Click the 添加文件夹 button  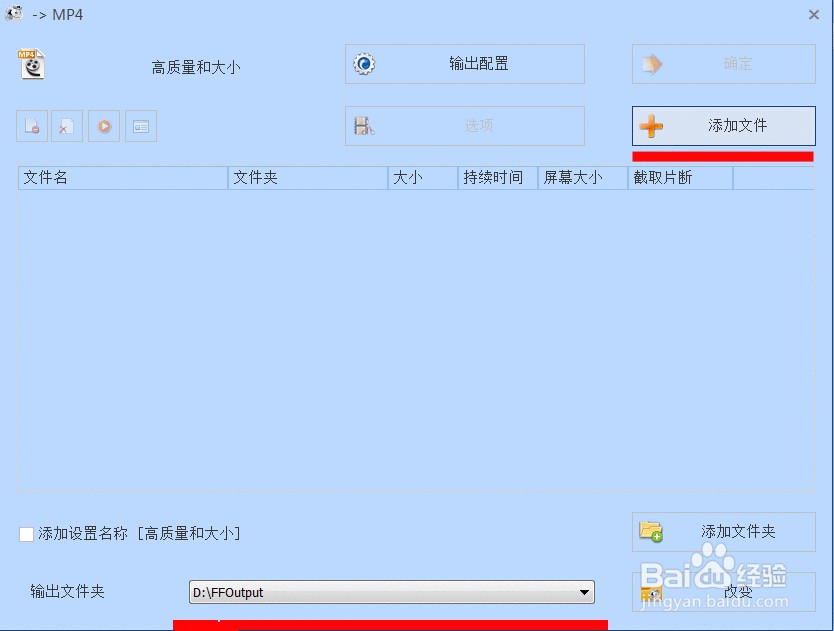tap(723, 532)
